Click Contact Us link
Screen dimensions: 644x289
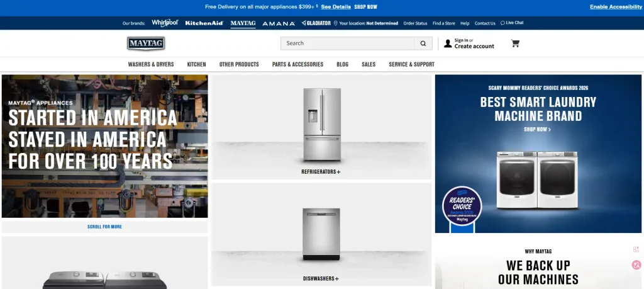tap(485, 23)
